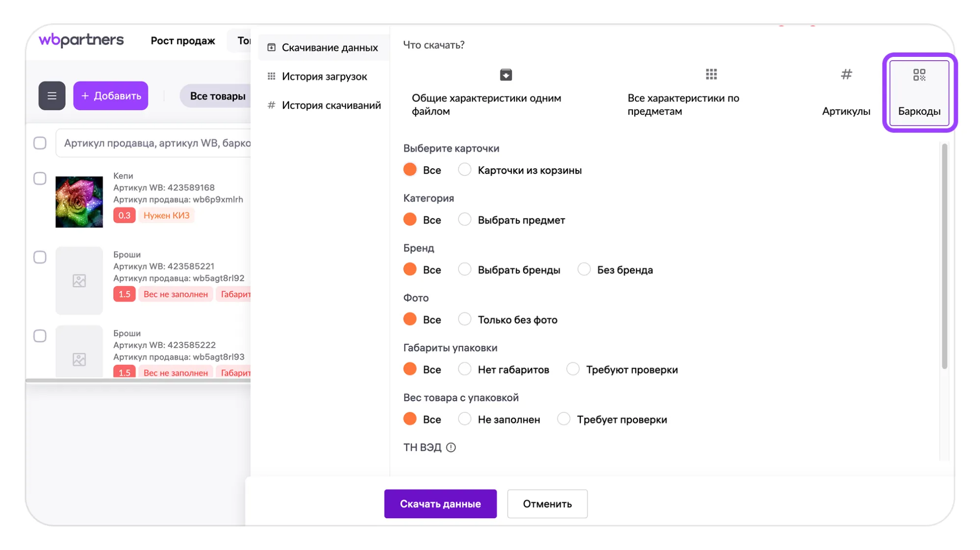The image size is (980, 550).
Task: Go to the Рост продаж tab
Action: (182, 41)
